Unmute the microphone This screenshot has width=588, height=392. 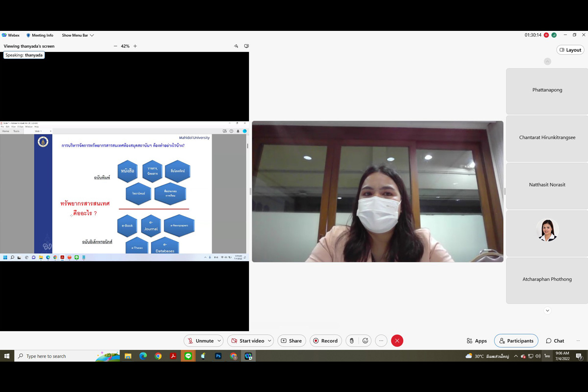coord(200,341)
